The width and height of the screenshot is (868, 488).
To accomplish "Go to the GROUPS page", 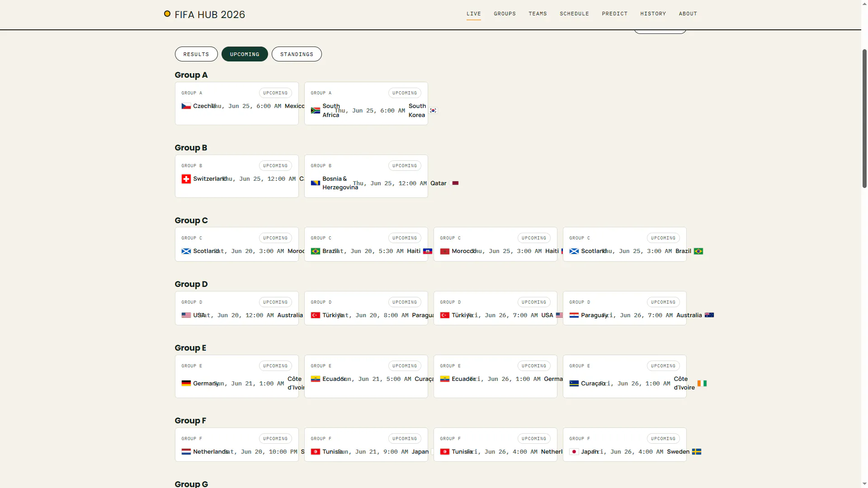I will pyautogui.click(x=505, y=14).
